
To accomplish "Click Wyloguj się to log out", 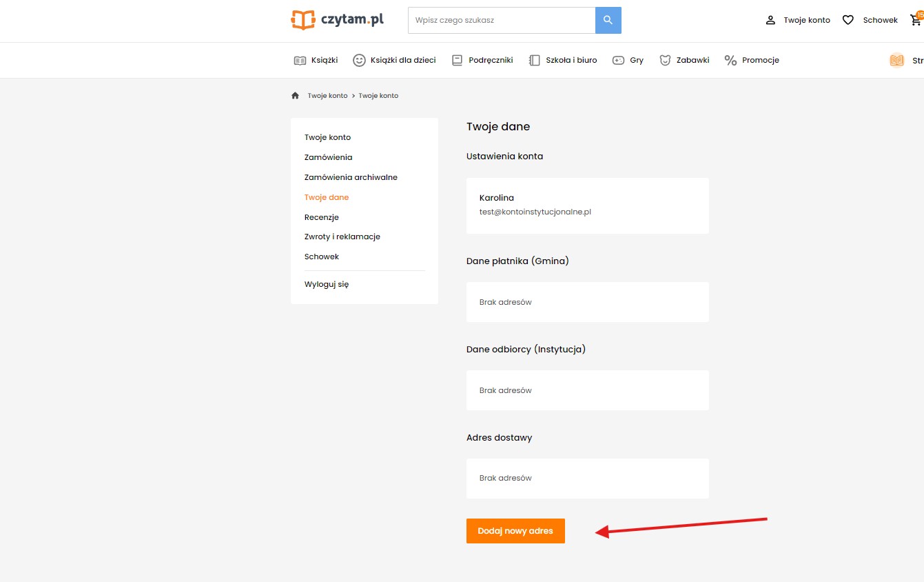I will pyautogui.click(x=327, y=284).
